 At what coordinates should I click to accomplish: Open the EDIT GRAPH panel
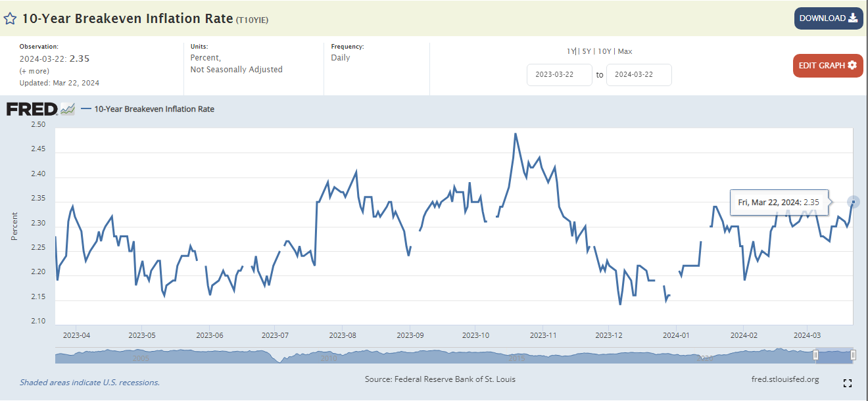827,66
